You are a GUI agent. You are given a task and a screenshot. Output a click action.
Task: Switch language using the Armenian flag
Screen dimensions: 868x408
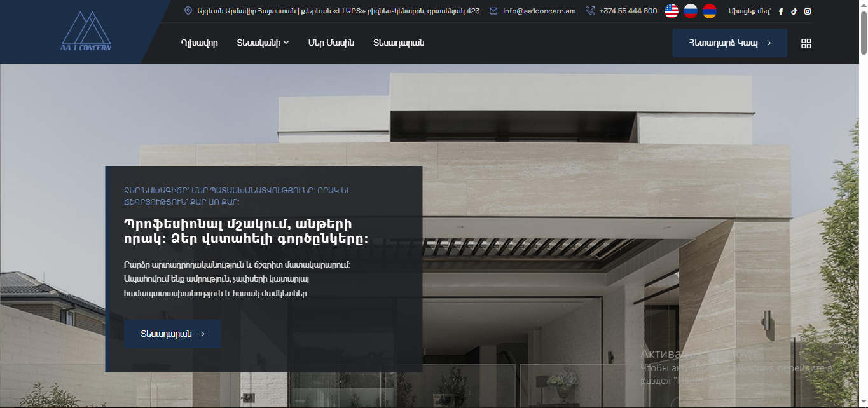coord(710,11)
